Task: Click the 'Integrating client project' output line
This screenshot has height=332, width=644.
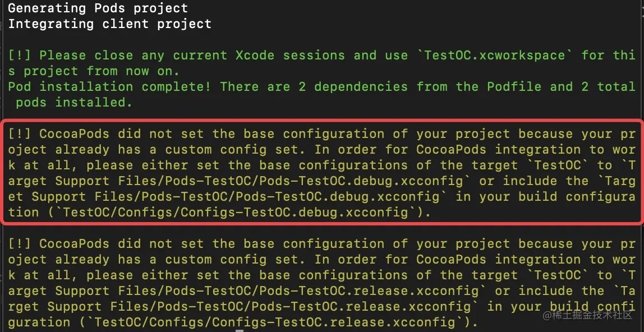Action: point(109,24)
